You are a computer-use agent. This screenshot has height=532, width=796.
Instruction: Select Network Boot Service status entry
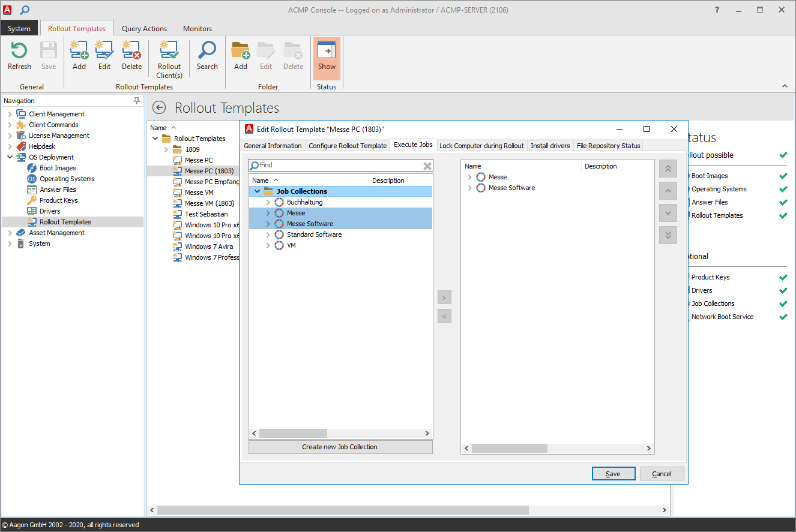pos(722,317)
